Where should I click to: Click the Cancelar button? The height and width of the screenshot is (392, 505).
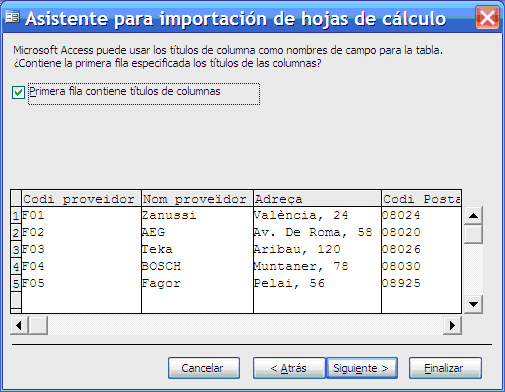pos(204,368)
